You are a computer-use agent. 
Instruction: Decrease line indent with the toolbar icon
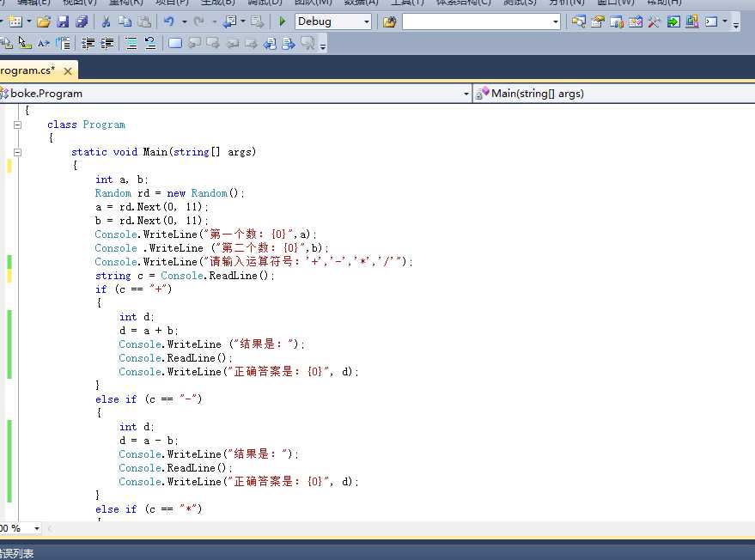point(88,43)
